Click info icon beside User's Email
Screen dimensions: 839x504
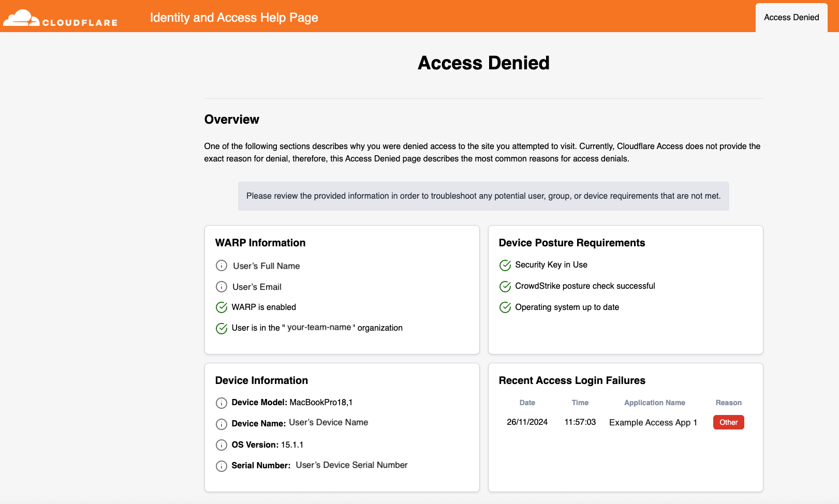(222, 287)
